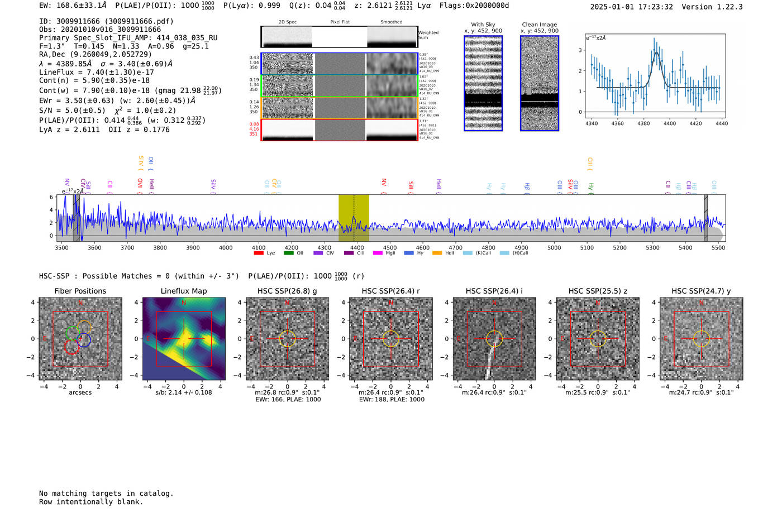Click the 'Row intentionally blank.' text

pos(91,502)
